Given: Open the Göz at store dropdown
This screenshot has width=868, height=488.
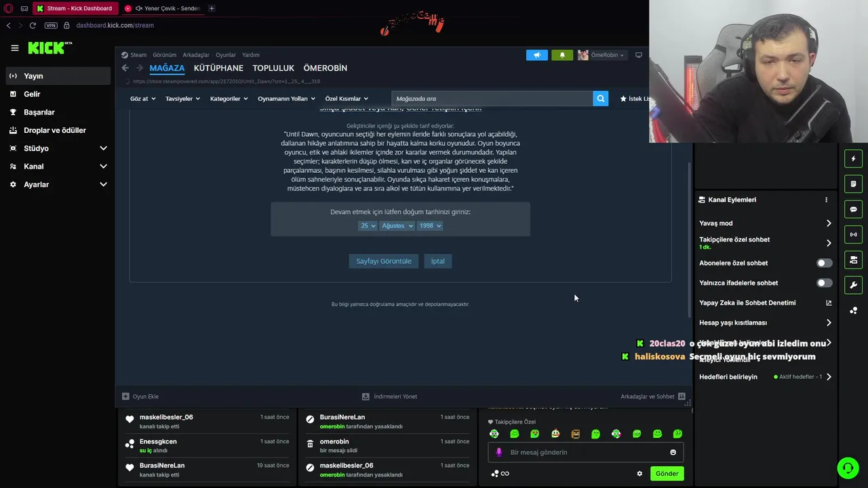Looking at the screenshot, I should (x=142, y=98).
